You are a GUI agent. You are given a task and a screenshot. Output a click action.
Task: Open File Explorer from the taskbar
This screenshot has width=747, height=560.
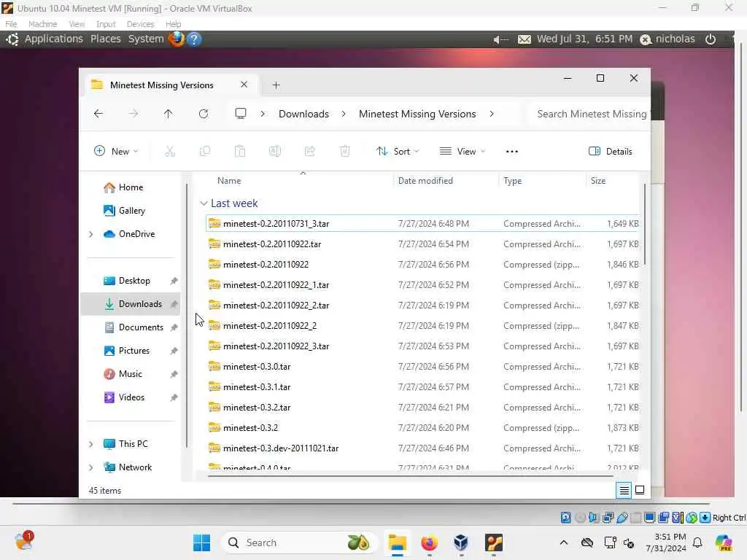pyautogui.click(x=397, y=542)
